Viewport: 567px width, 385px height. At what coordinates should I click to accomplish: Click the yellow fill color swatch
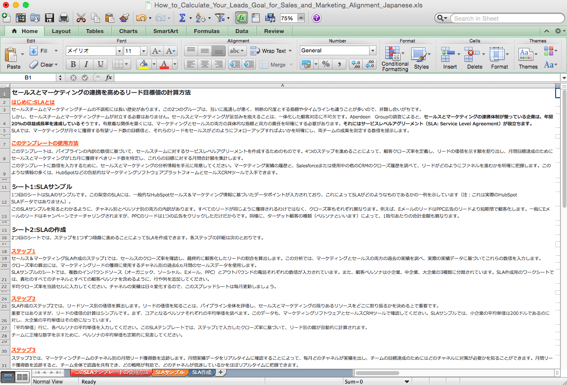(144, 64)
